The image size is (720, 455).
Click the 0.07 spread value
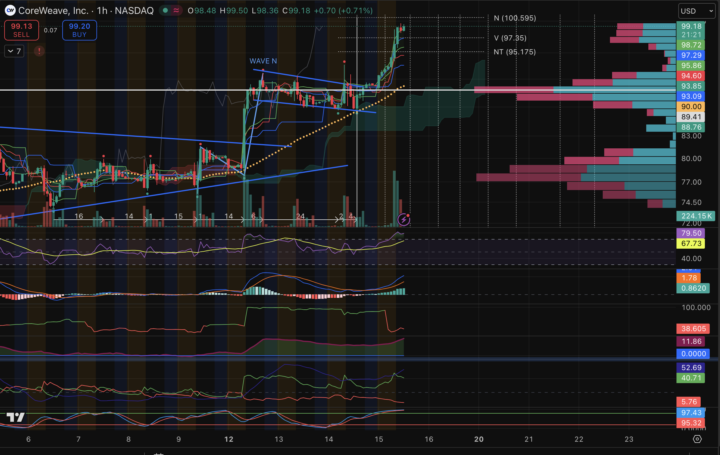pyautogui.click(x=51, y=30)
